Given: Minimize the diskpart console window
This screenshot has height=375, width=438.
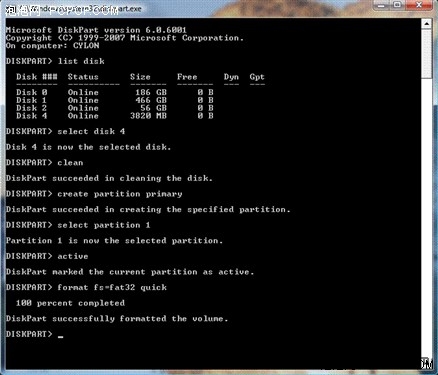Looking at the screenshot, I should [382, 5].
